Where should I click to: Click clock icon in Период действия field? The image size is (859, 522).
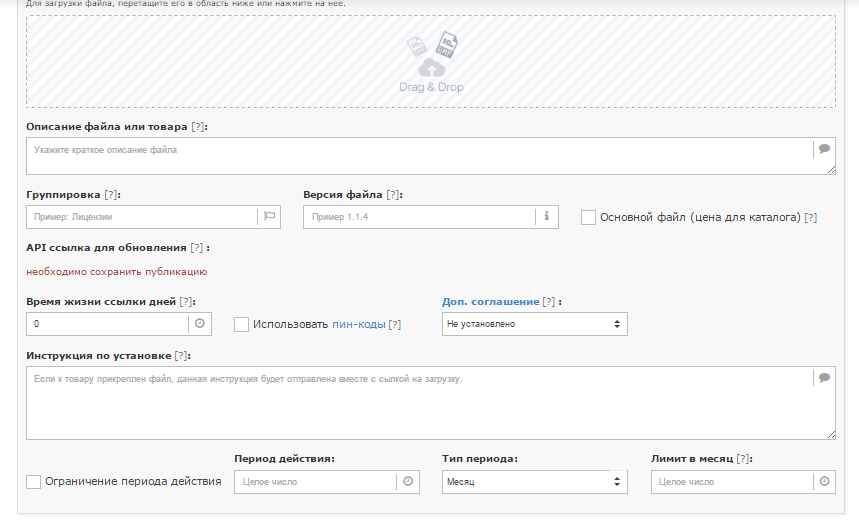pos(408,481)
